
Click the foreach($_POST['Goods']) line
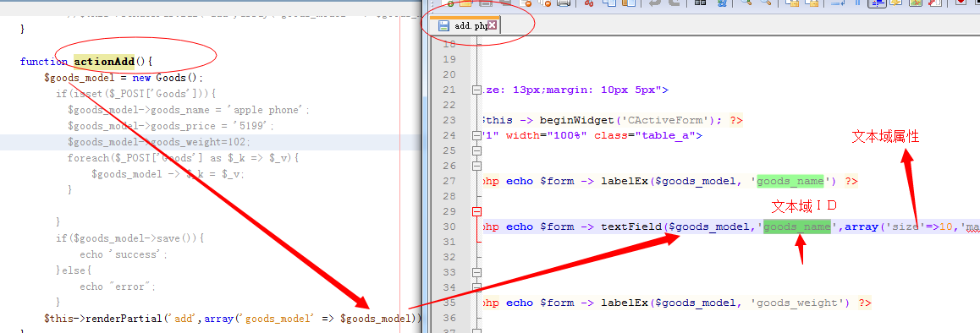click(183, 158)
